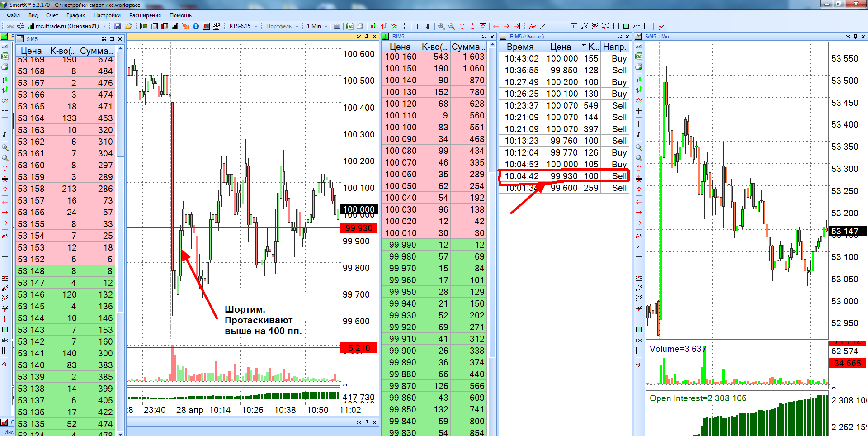The image size is (868, 436).
Task: Click the RIM5 order book scroll-up arrow
Action: pos(493,45)
